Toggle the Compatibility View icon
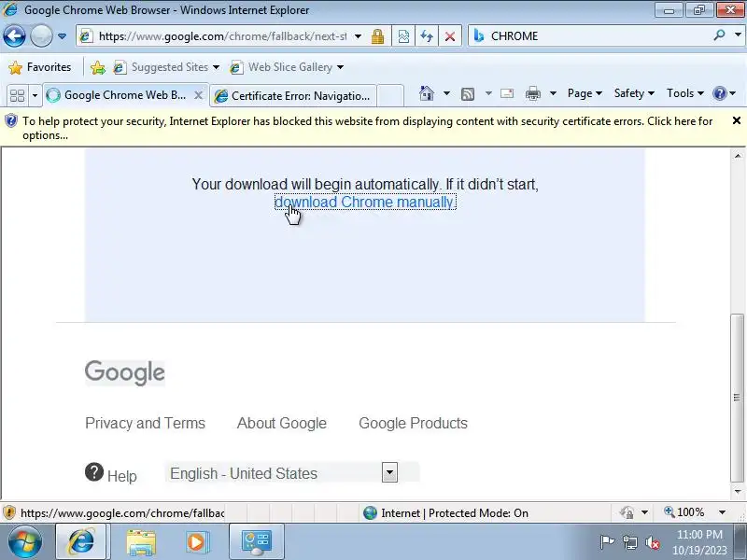The height and width of the screenshot is (560, 747). pyautogui.click(x=403, y=36)
